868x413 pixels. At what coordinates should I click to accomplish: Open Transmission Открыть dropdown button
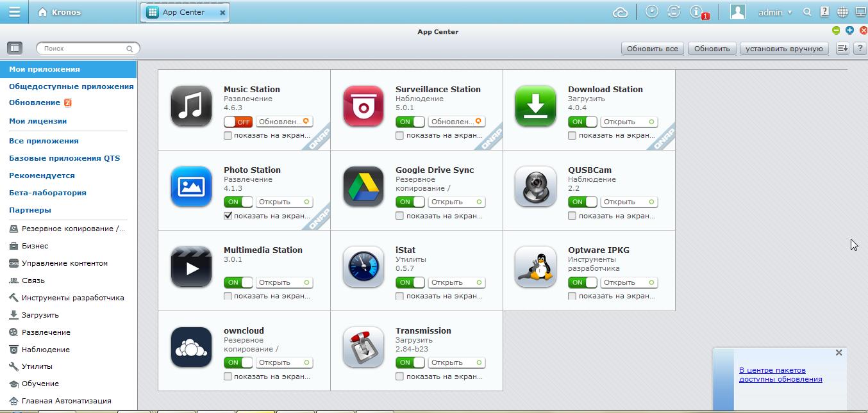coord(456,362)
